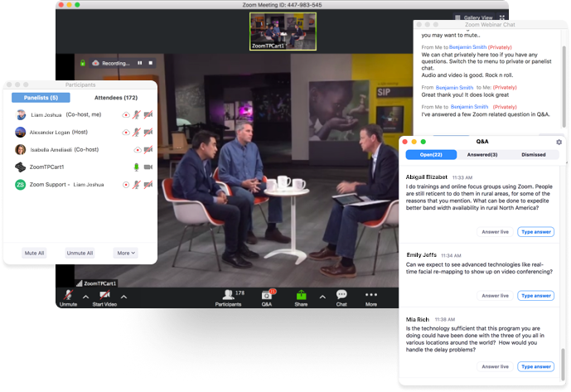Click Type answer for Abigail Elizabet's question
Viewport: 571px width, 392px height.
point(536,232)
